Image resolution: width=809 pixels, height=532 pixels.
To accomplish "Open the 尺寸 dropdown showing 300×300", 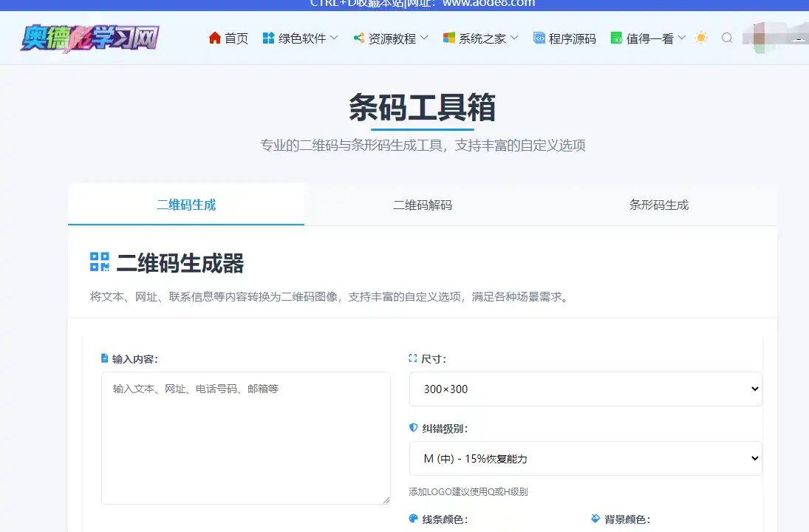I will (585, 389).
